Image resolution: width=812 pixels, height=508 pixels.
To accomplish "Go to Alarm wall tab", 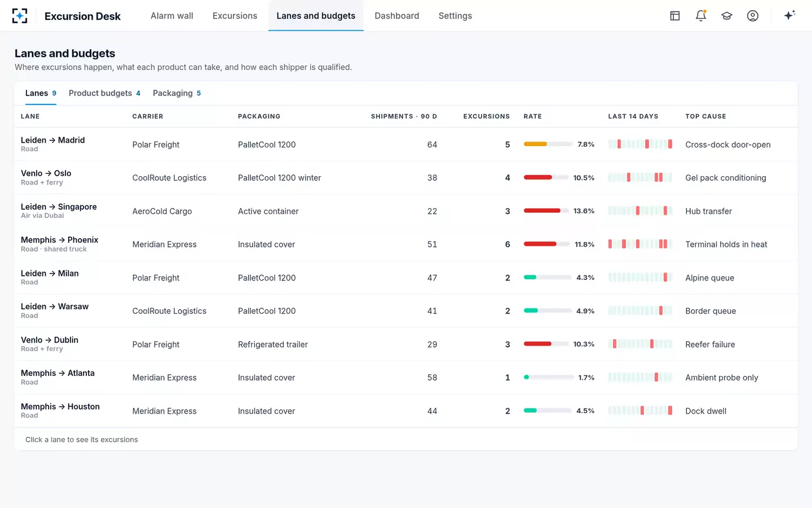I will click(x=172, y=16).
